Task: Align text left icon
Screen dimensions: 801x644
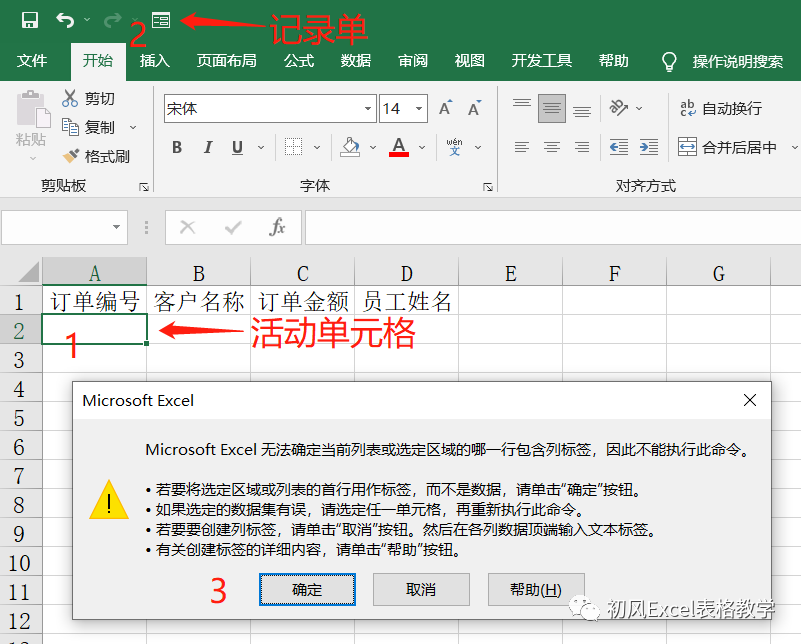Action: point(522,148)
